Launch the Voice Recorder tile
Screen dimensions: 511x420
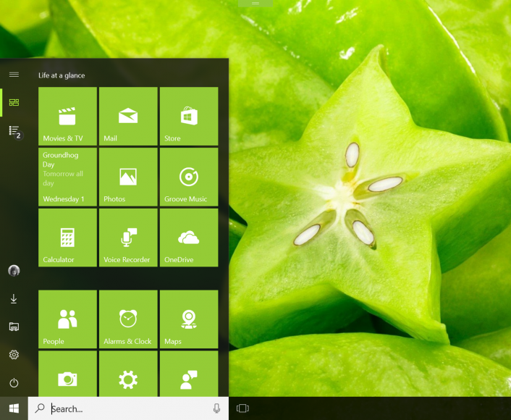tap(128, 238)
